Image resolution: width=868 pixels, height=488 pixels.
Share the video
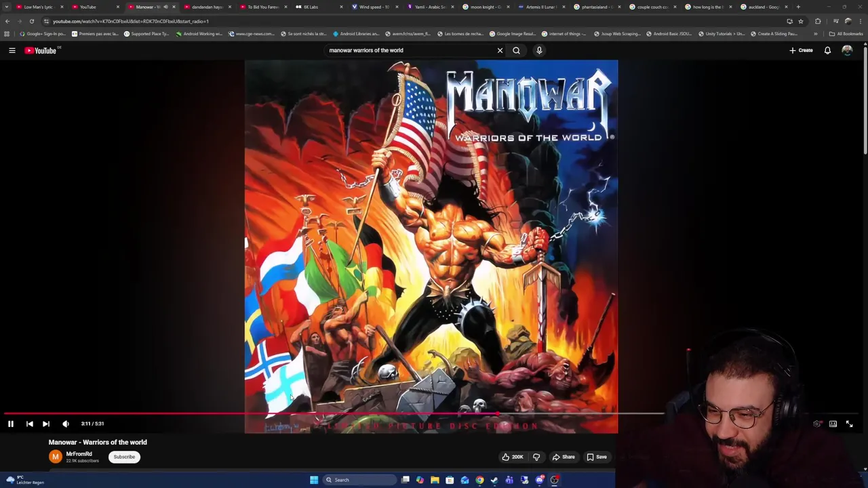564,457
